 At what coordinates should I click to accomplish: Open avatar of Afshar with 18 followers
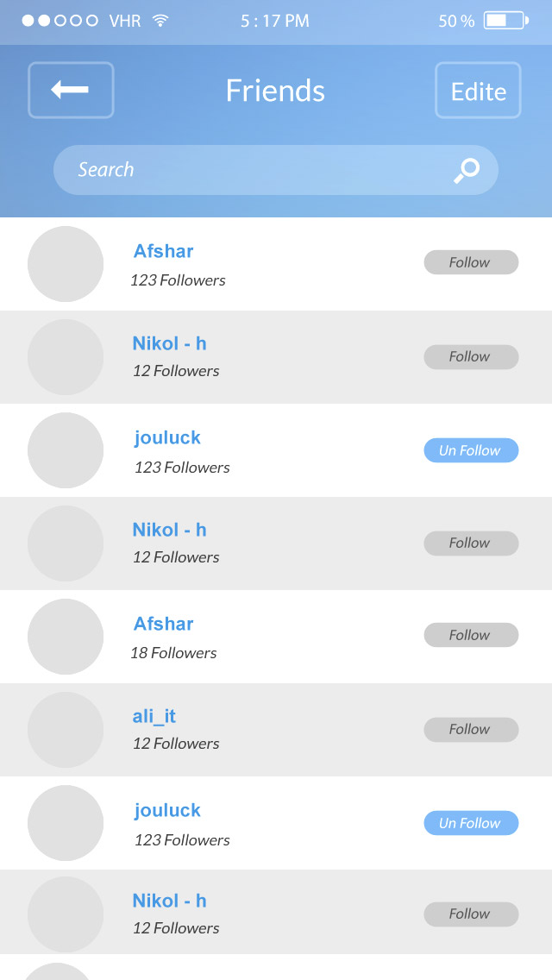pyautogui.click(x=66, y=637)
